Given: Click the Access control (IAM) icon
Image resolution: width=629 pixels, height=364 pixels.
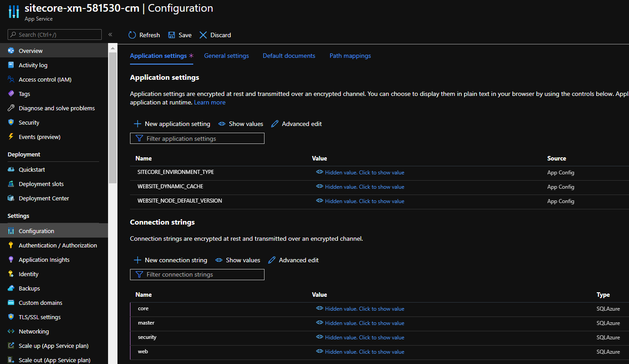Looking at the screenshot, I should coord(11,79).
